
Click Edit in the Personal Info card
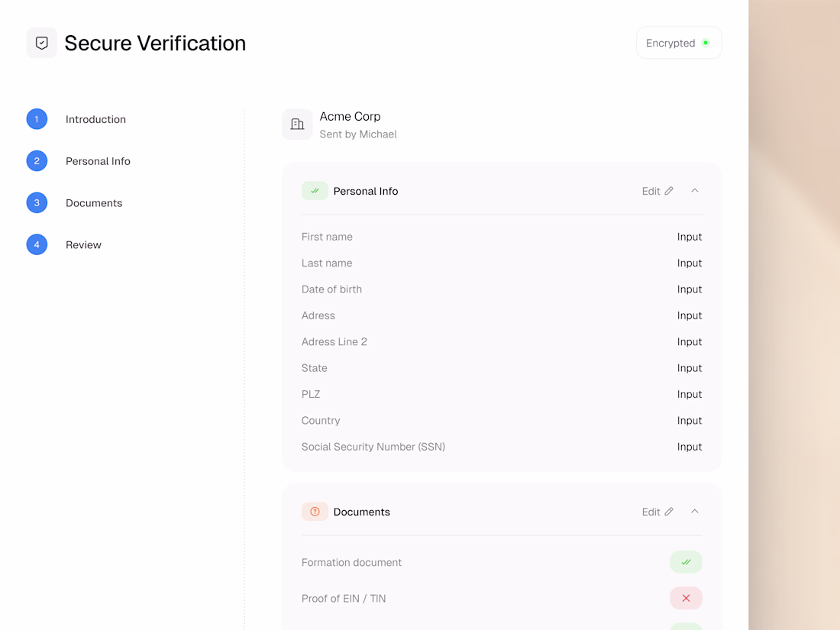651,192
